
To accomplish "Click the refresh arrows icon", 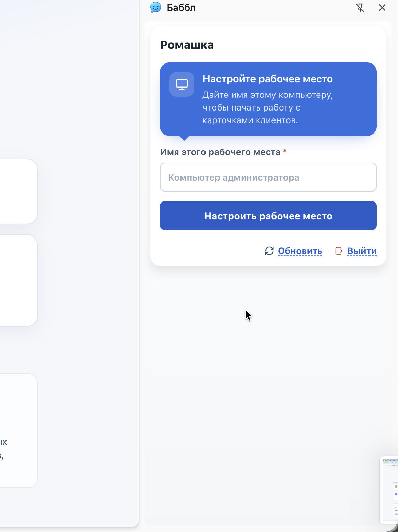I will 269,251.
